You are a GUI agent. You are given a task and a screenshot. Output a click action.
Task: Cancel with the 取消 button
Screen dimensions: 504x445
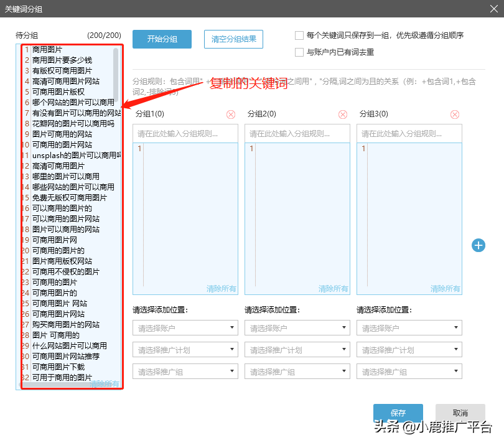(460, 413)
